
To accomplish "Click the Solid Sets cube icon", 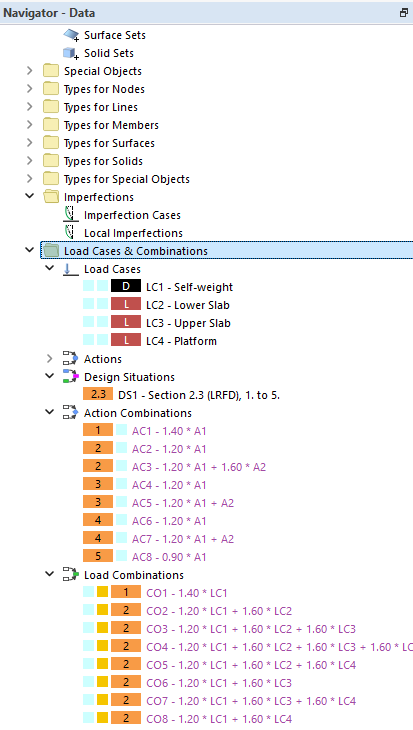I will [71, 54].
